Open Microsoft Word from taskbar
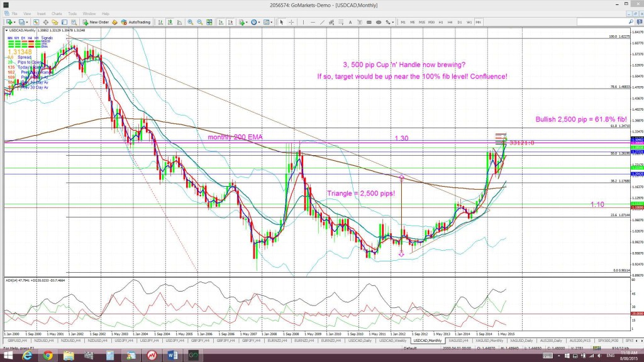Viewport: 644px width, 362px height. tap(172, 356)
